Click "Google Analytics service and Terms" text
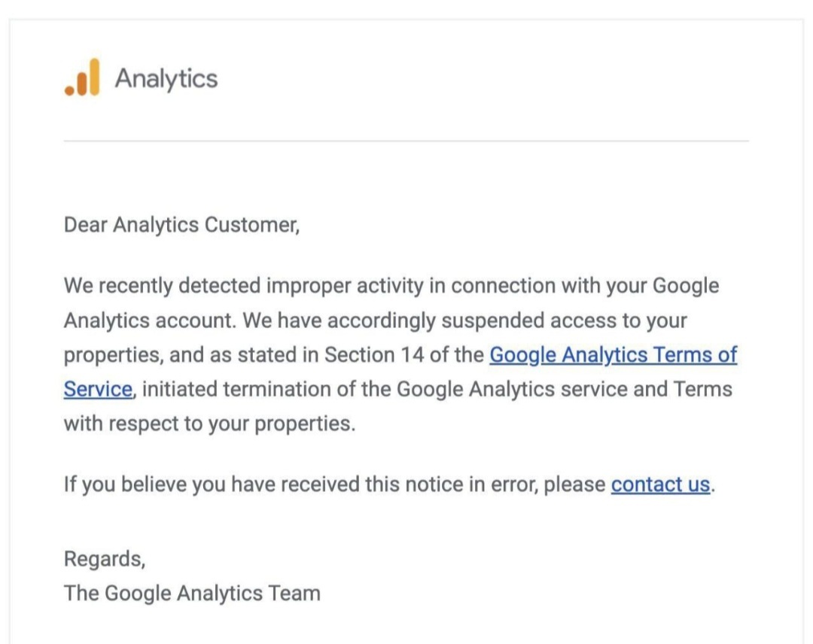 point(564,389)
